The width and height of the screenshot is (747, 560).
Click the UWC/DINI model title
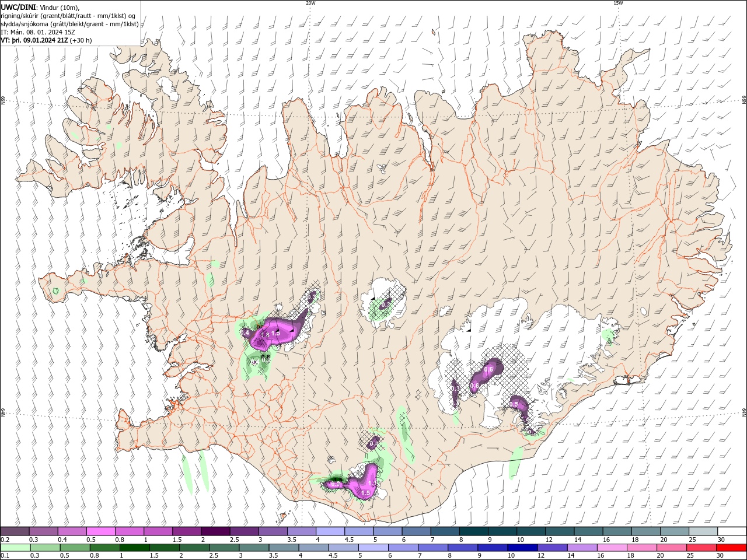18,6
